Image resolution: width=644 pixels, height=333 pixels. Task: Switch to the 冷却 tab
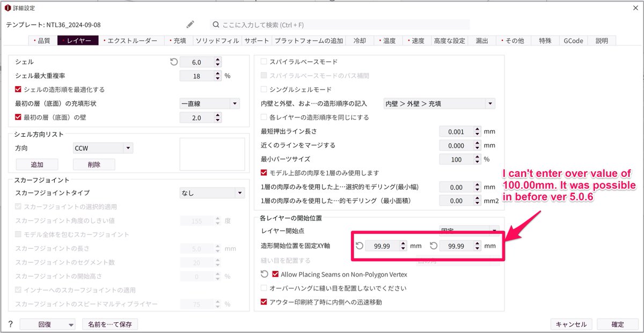click(x=360, y=41)
